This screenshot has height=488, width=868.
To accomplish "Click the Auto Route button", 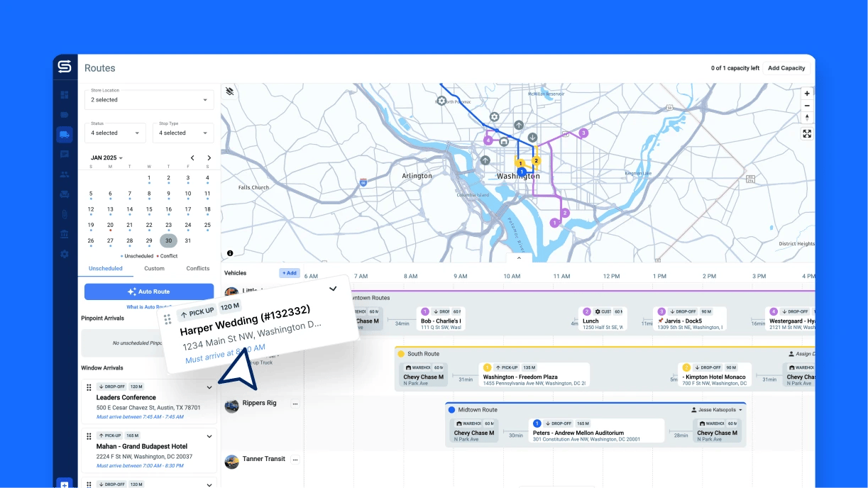I will (x=149, y=292).
